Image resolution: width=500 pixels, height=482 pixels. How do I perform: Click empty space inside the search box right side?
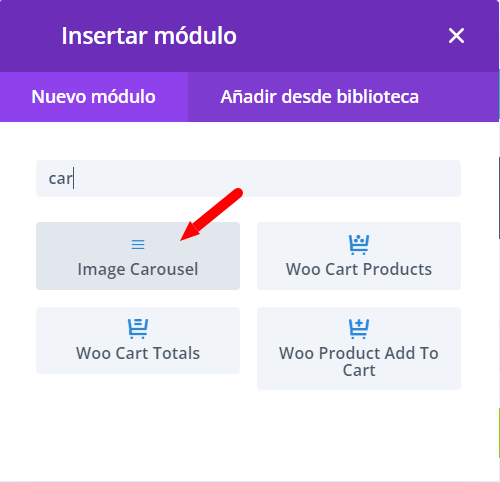point(333,178)
